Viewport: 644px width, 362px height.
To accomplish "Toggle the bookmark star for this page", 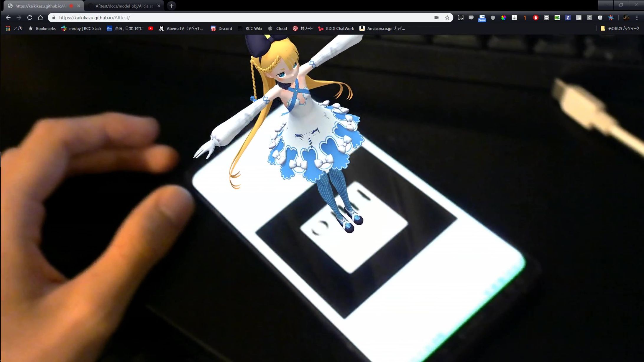I will (447, 18).
